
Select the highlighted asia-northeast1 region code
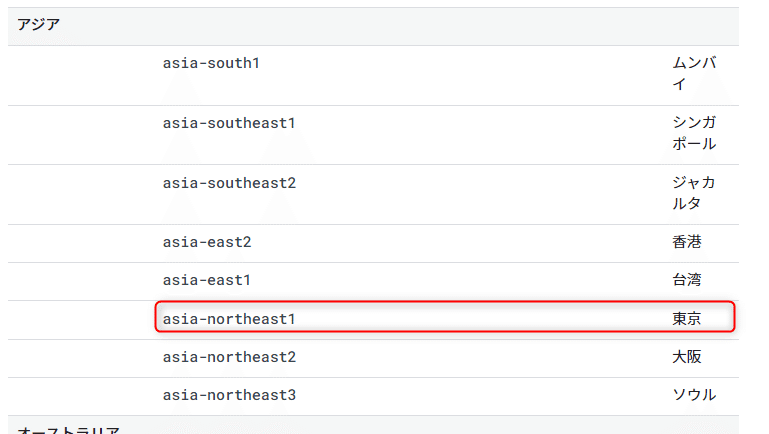tap(229, 319)
